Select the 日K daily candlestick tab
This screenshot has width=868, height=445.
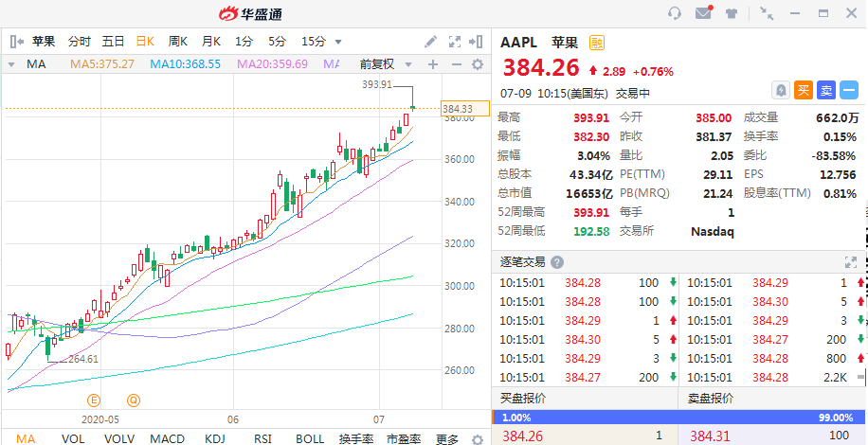point(145,42)
